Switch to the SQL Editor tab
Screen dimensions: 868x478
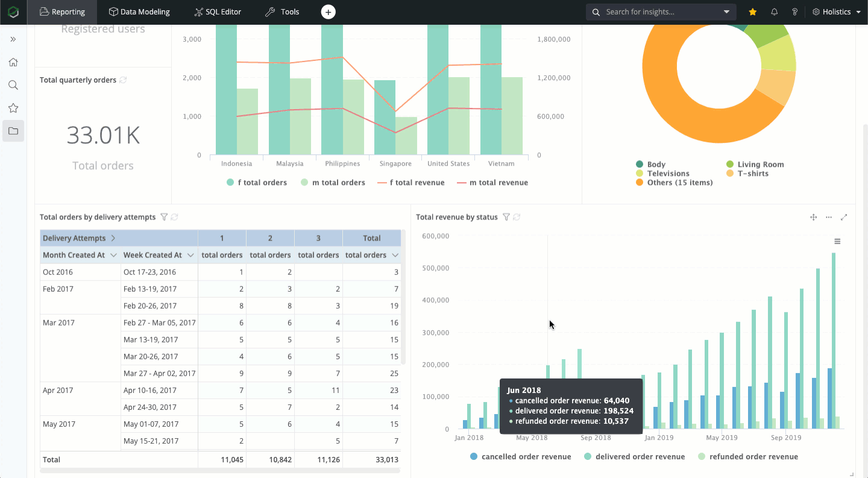[x=218, y=12]
